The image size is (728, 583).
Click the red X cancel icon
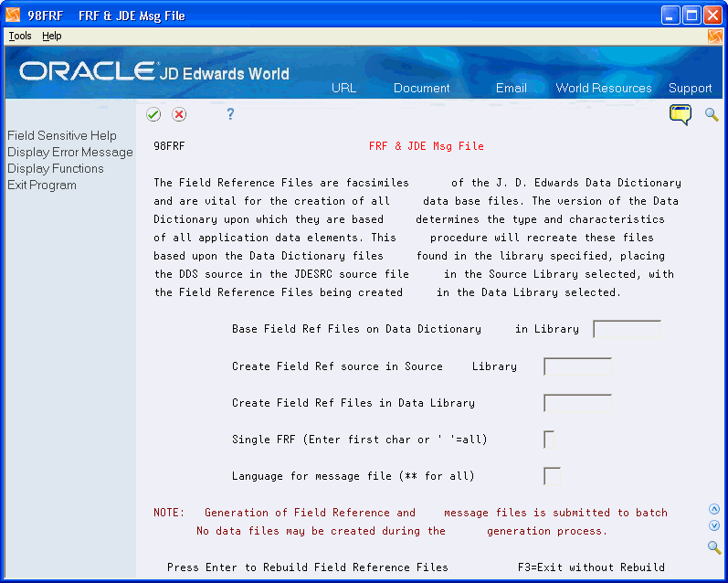(179, 114)
